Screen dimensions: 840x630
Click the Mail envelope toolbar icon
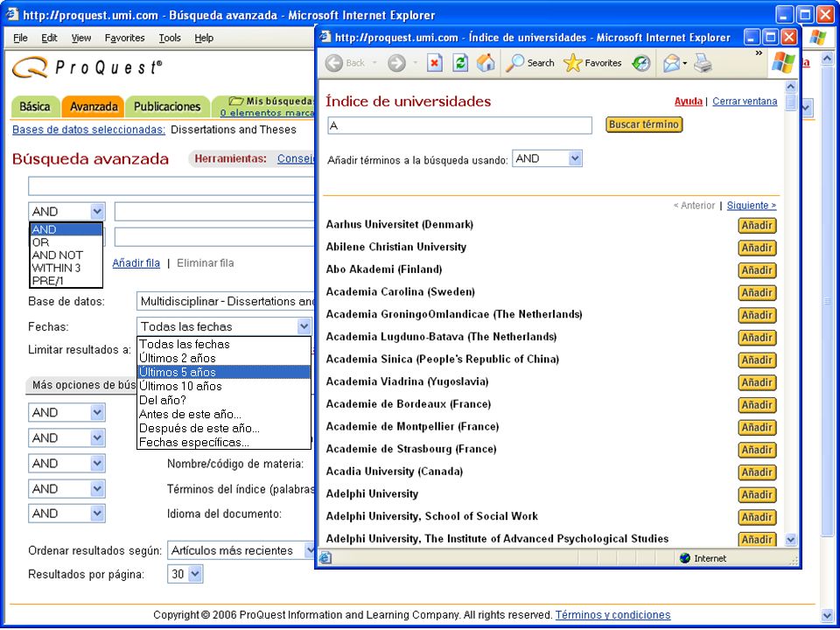click(671, 63)
